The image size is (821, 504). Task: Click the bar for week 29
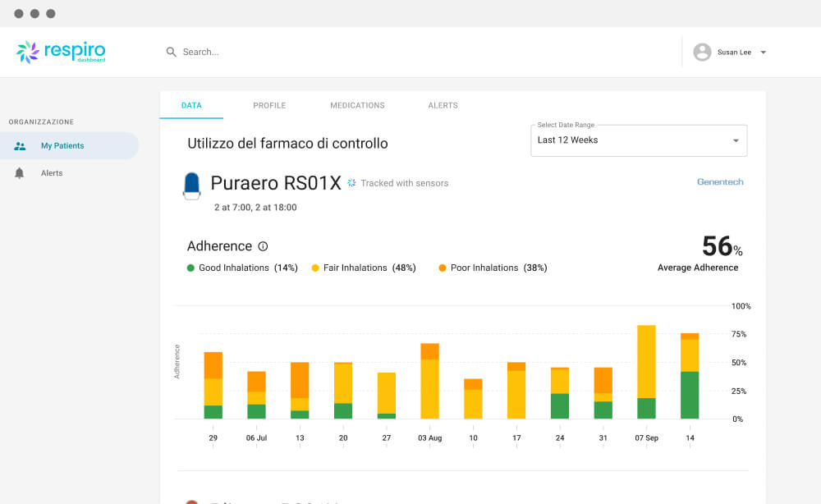pyautogui.click(x=213, y=385)
